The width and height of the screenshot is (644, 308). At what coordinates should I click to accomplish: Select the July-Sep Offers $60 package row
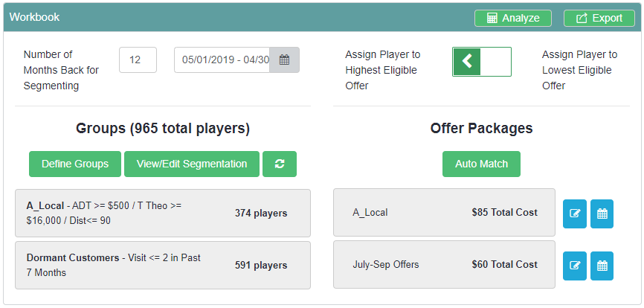[x=444, y=265]
